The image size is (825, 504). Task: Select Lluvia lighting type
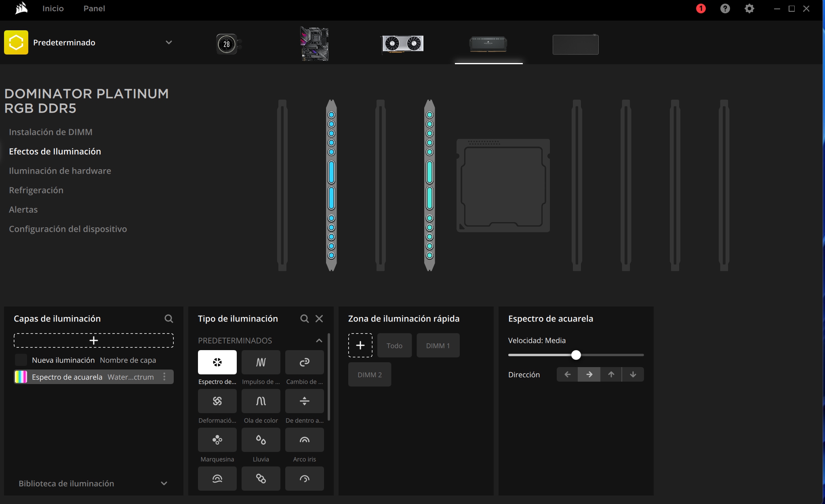click(261, 440)
